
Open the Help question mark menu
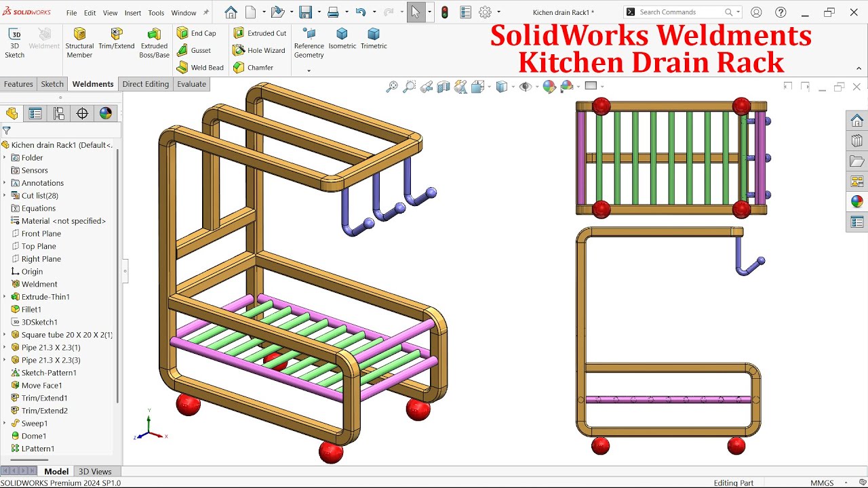pyautogui.click(x=781, y=12)
